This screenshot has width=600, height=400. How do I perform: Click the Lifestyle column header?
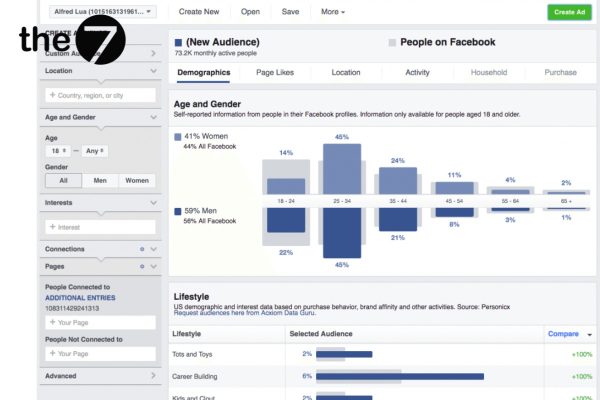coord(186,334)
